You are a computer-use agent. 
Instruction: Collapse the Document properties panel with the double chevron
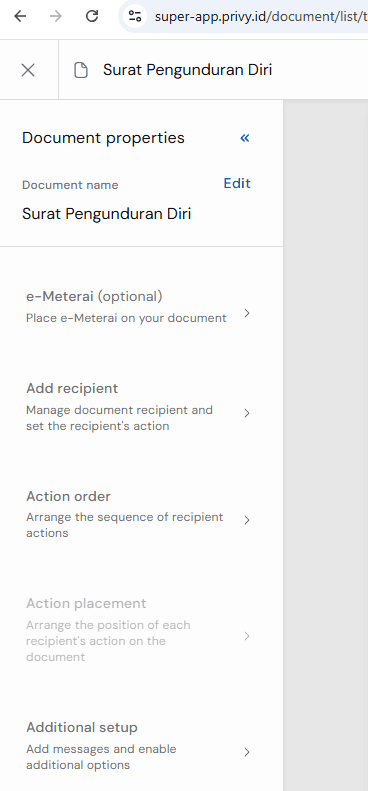pos(245,138)
